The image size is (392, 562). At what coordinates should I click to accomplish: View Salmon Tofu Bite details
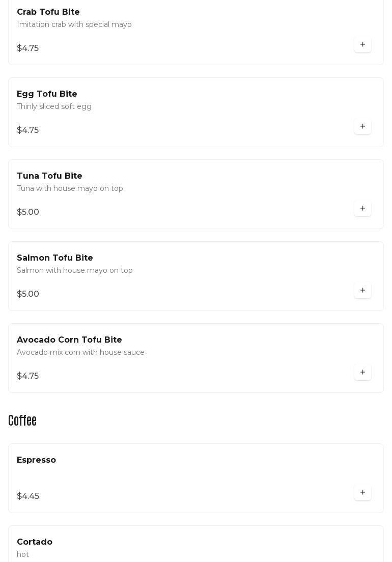[x=55, y=258]
